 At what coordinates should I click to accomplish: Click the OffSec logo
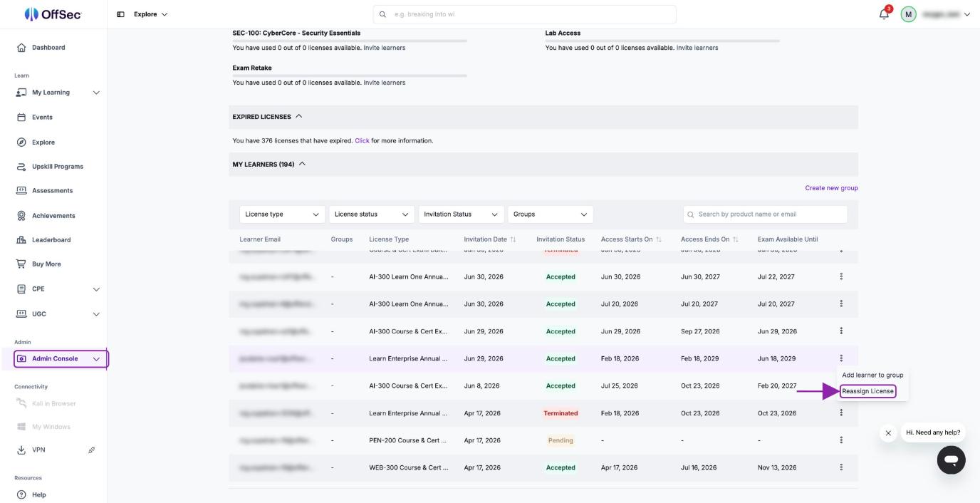tap(52, 14)
